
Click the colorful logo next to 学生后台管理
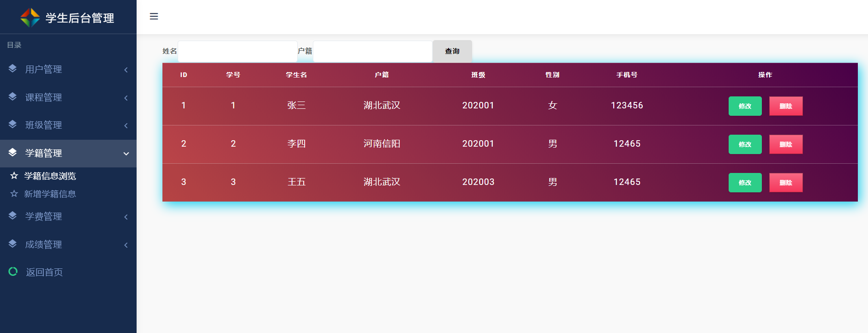click(x=30, y=18)
